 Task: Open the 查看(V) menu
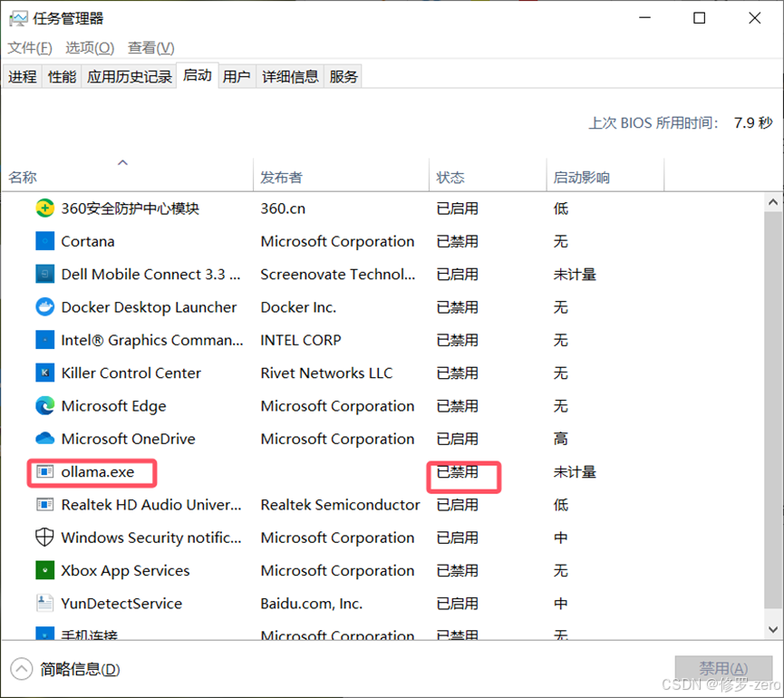pyautogui.click(x=151, y=48)
